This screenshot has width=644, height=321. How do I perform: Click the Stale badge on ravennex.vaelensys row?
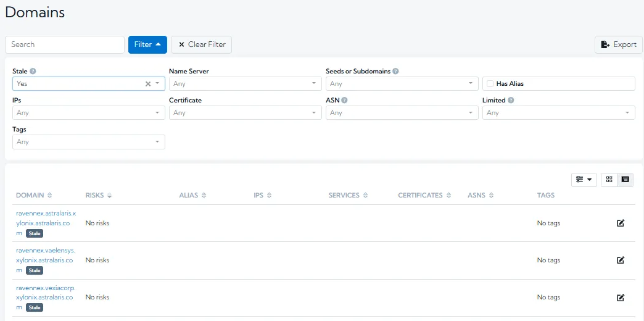(x=35, y=270)
